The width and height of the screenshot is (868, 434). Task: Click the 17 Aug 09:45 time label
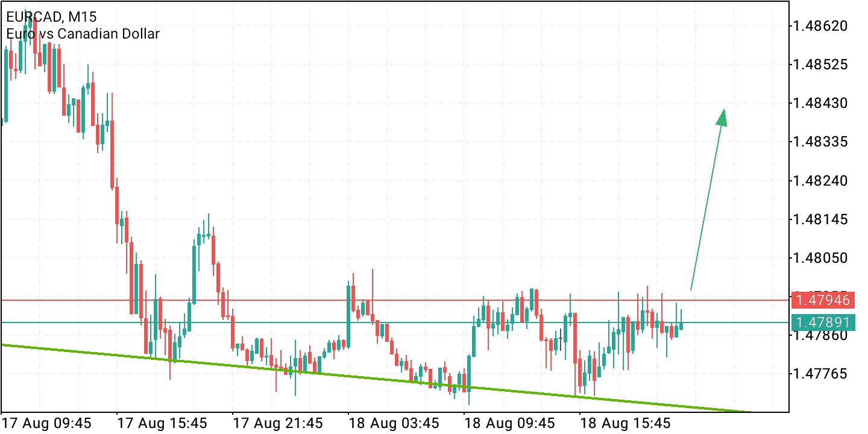click(45, 424)
